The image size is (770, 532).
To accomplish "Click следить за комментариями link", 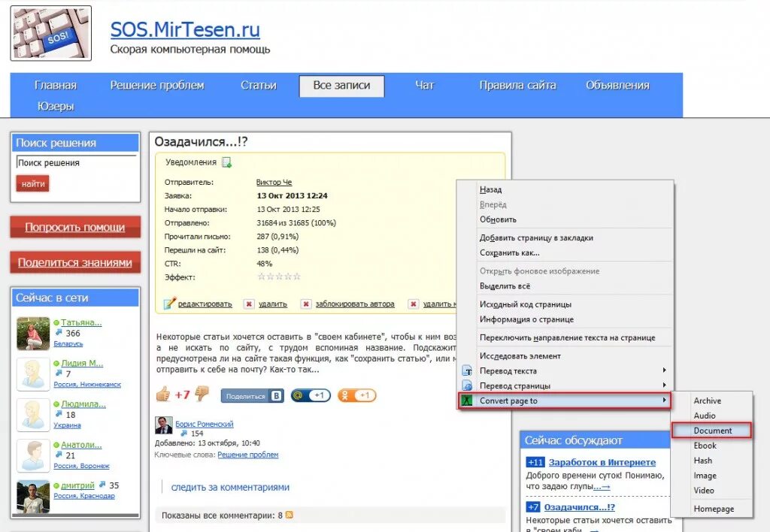I will pos(230,488).
